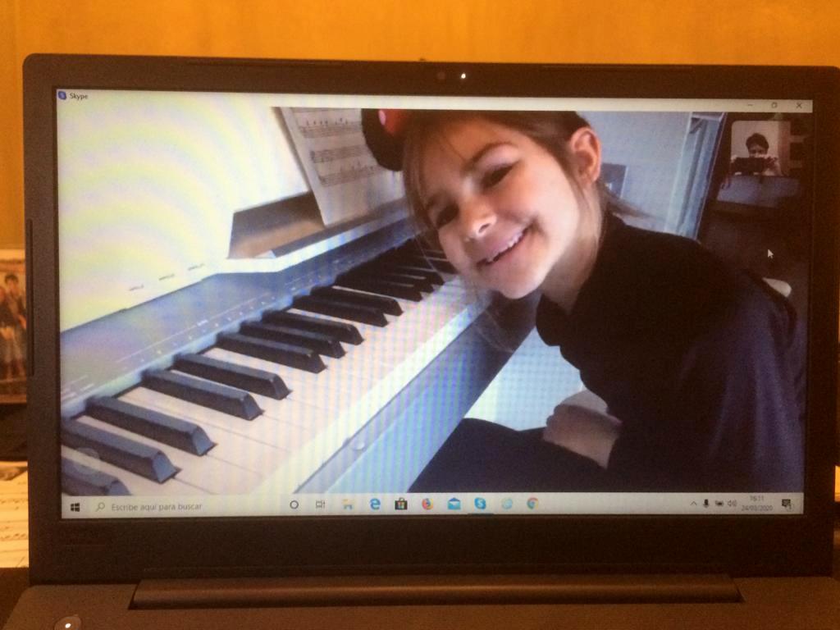840x630 pixels.
Task: Maximize the Skype window
Action: (774, 105)
